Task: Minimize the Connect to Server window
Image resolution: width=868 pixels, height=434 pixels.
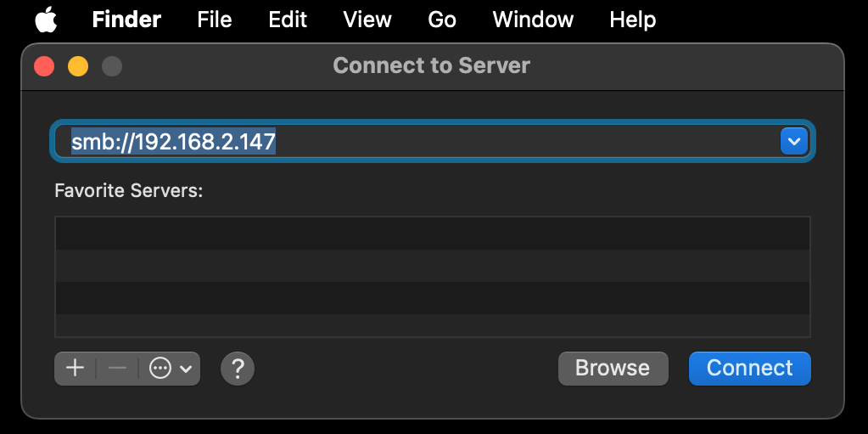Action: [78, 65]
